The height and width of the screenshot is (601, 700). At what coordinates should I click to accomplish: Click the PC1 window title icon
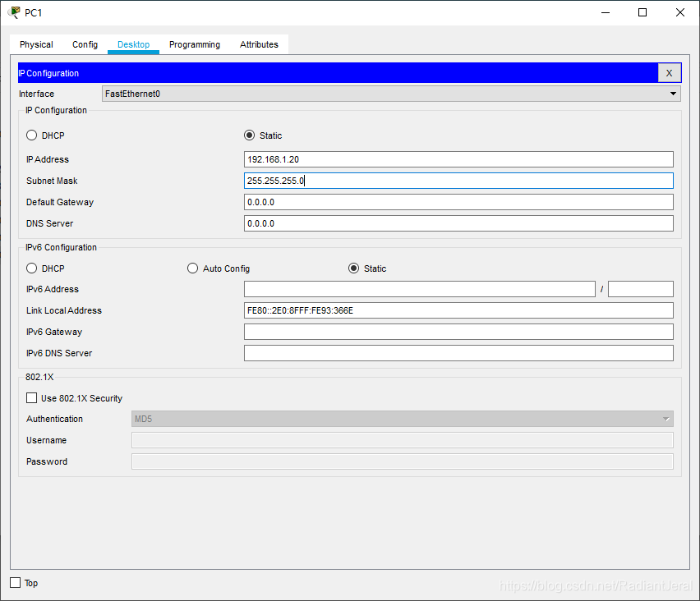click(14, 12)
